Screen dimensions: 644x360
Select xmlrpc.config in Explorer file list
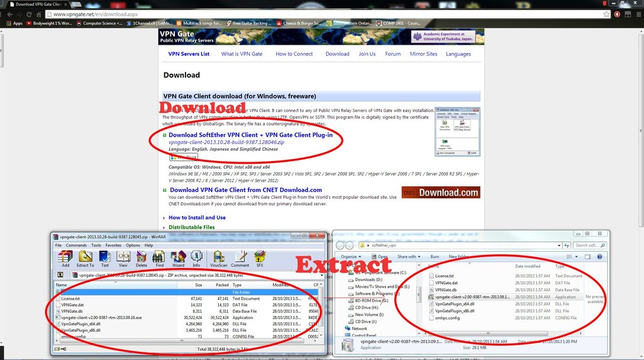coord(504,318)
